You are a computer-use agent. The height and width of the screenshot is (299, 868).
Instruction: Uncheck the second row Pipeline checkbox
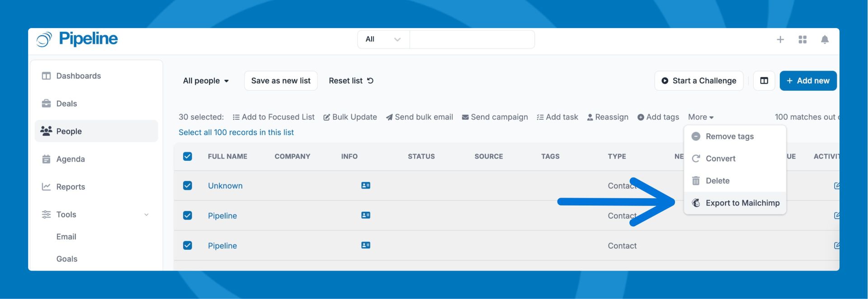pyautogui.click(x=188, y=215)
